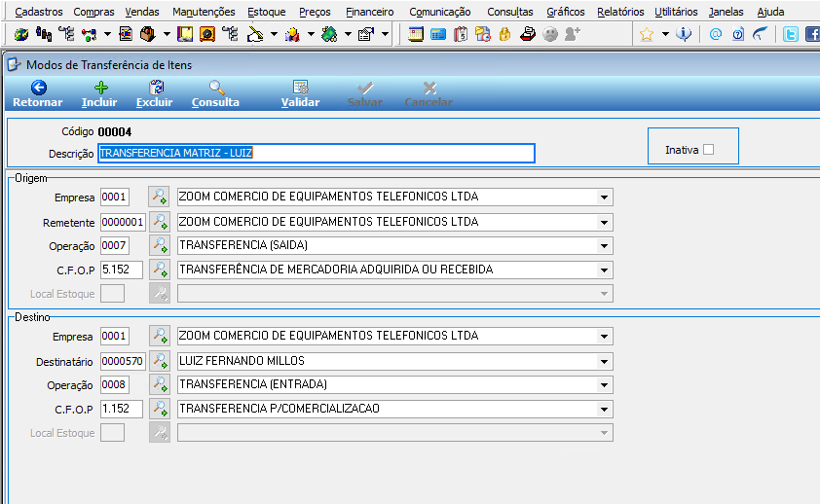
Task: Click the Retornar button
Action: [x=38, y=94]
